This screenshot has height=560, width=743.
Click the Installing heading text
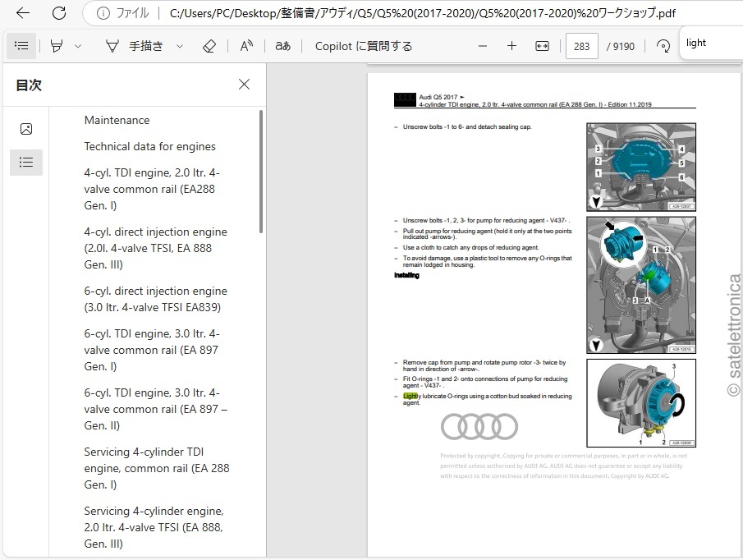pos(406,276)
